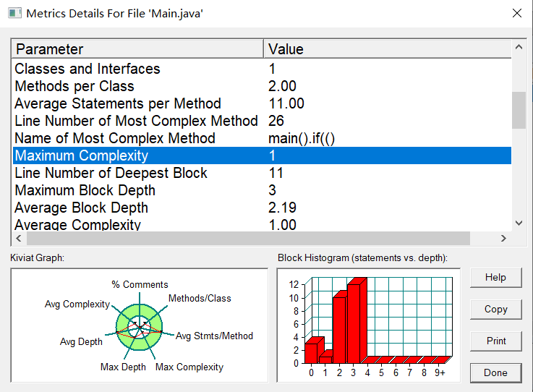Select the Name of Most Complex Method row
The height and width of the screenshot is (392, 533).
(262, 138)
